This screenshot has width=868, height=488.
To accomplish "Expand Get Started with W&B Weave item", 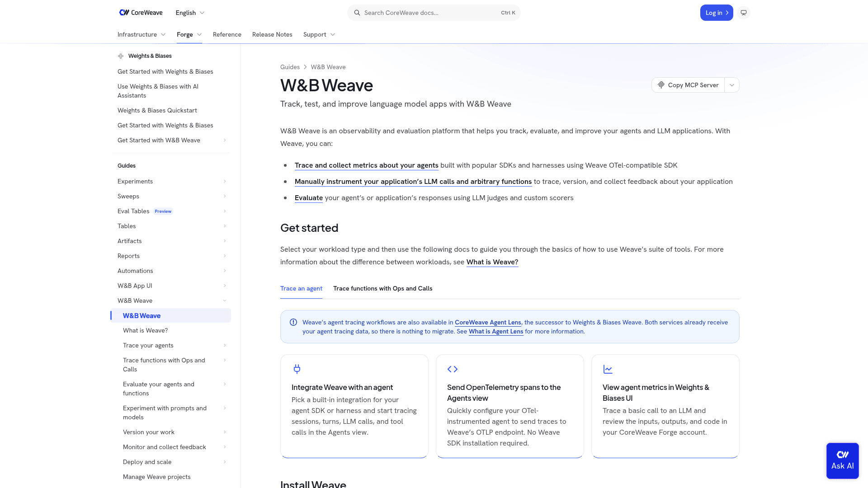I will (x=171, y=140).
